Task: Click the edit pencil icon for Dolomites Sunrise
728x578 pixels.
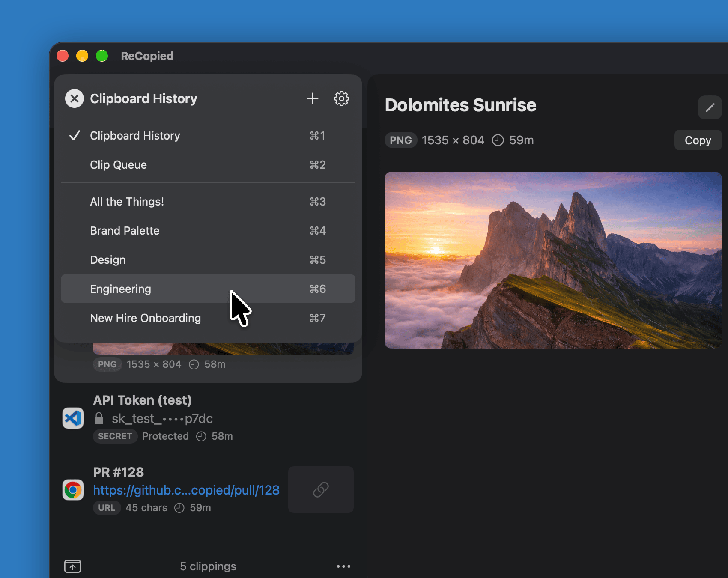Action: pos(710,107)
